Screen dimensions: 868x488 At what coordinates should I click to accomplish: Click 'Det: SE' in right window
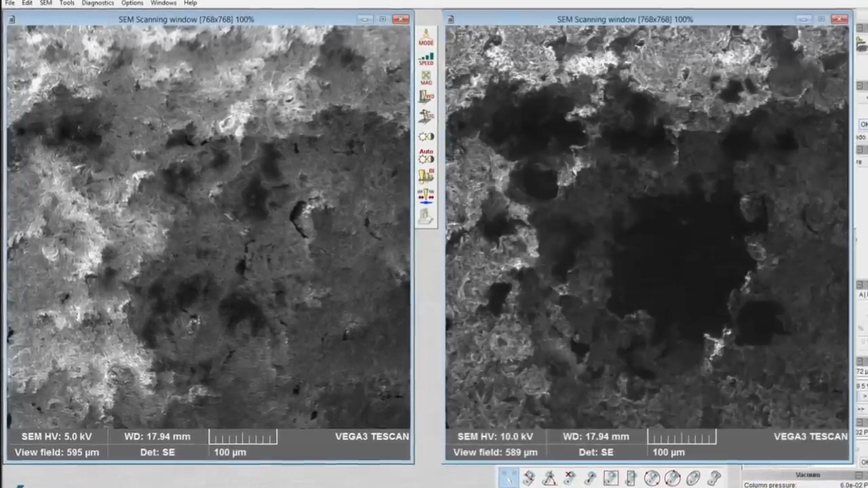point(596,452)
